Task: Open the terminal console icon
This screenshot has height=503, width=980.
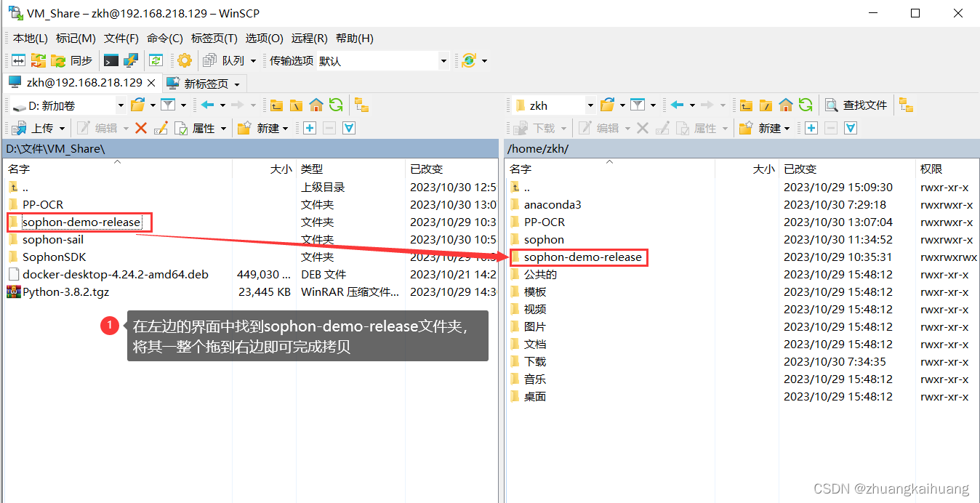Action: pos(111,60)
